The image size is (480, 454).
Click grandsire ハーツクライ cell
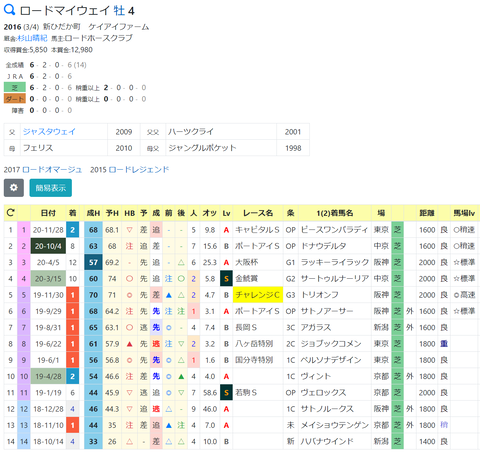(221, 132)
